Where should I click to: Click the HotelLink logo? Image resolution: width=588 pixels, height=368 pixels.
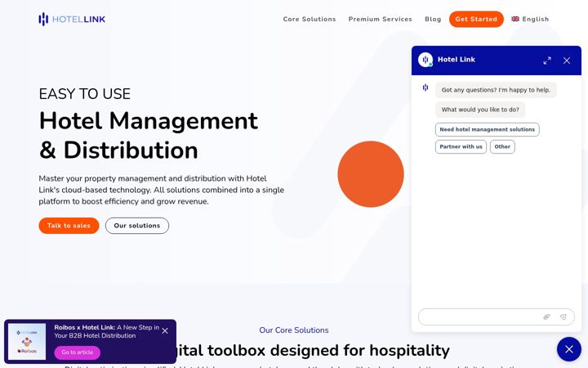pos(72,19)
